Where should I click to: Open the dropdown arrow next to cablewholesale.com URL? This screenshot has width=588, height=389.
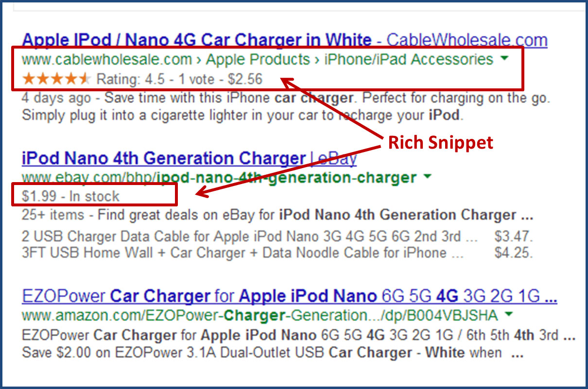pyautogui.click(x=505, y=58)
